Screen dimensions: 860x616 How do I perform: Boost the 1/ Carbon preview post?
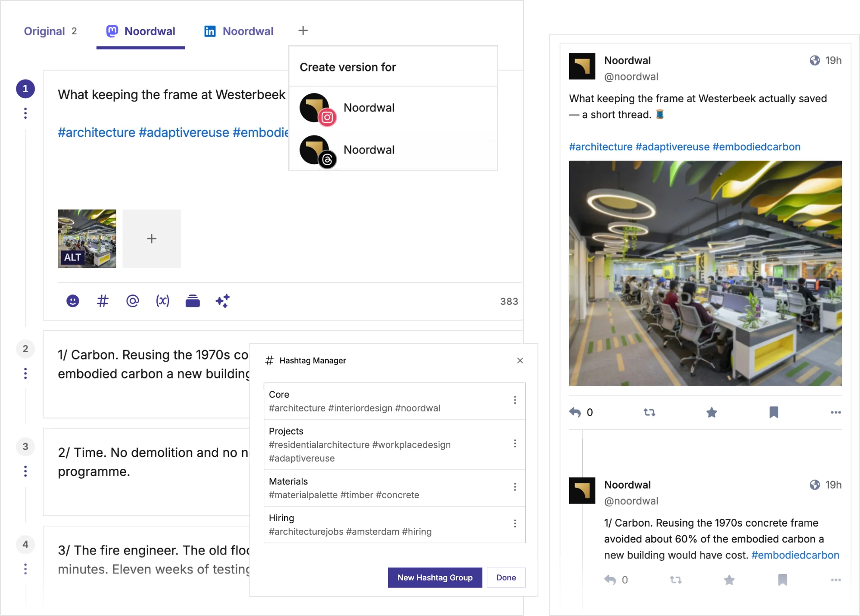[x=676, y=580]
